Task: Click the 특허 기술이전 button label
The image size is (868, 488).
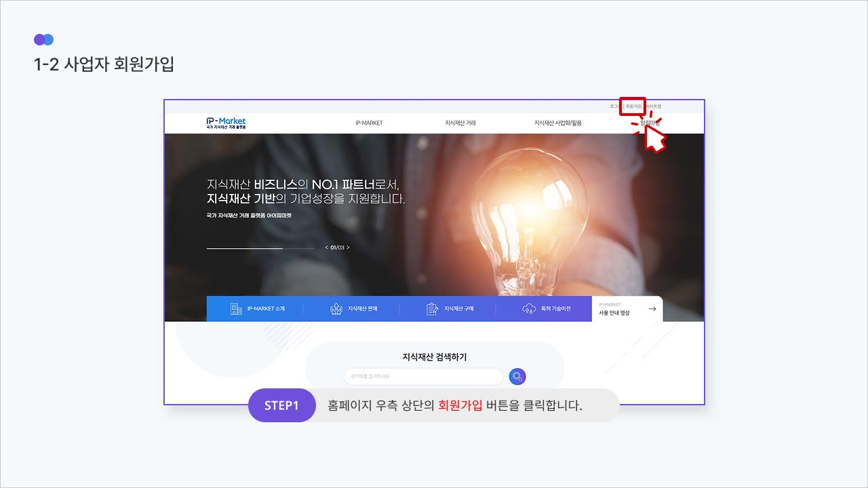Action: [x=555, y=308]
